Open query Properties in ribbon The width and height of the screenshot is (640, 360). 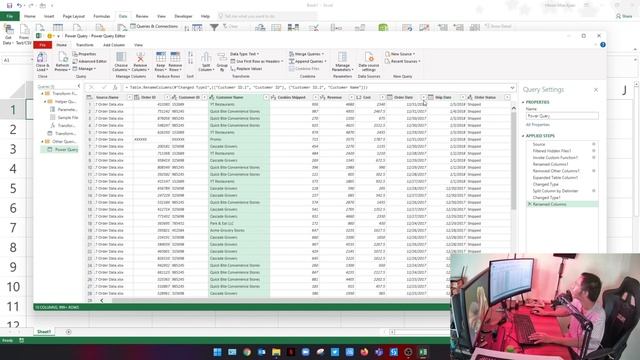point(84,54)
